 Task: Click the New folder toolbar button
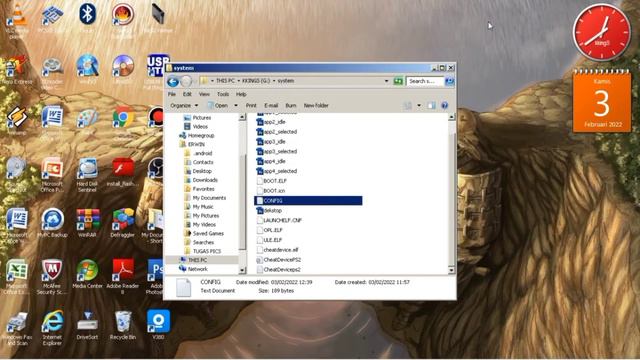[x=316, y=106]
